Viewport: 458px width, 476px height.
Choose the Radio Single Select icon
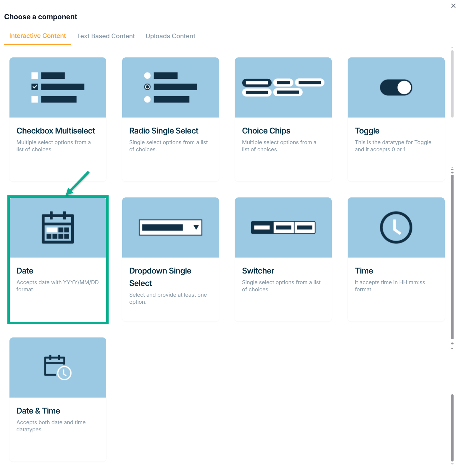[170, 87]
